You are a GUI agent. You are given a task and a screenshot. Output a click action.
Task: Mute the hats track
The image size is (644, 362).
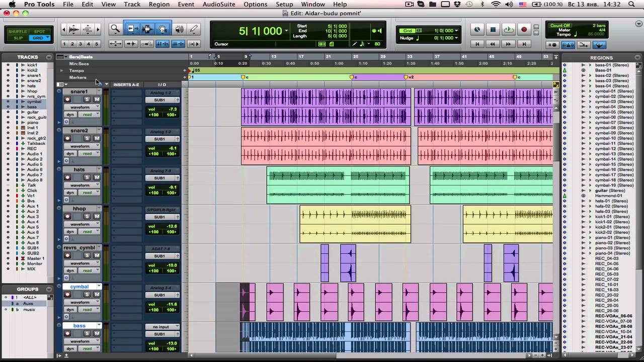pyautogui.click(x=97, y=177)
